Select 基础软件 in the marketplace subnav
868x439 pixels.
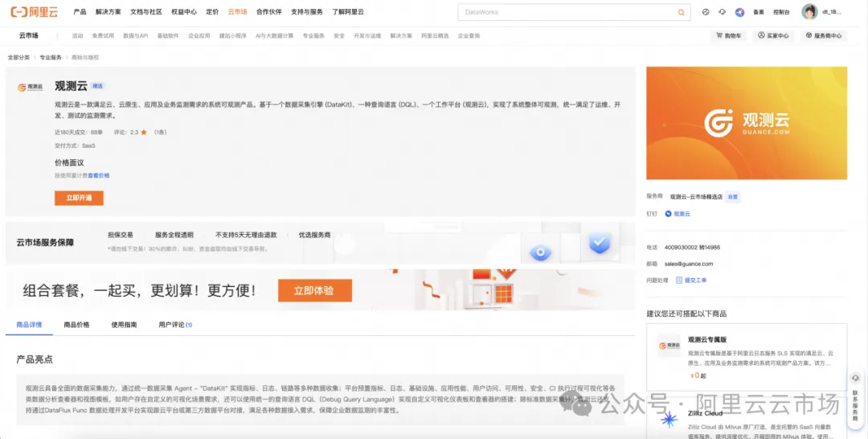pos(168,35)
